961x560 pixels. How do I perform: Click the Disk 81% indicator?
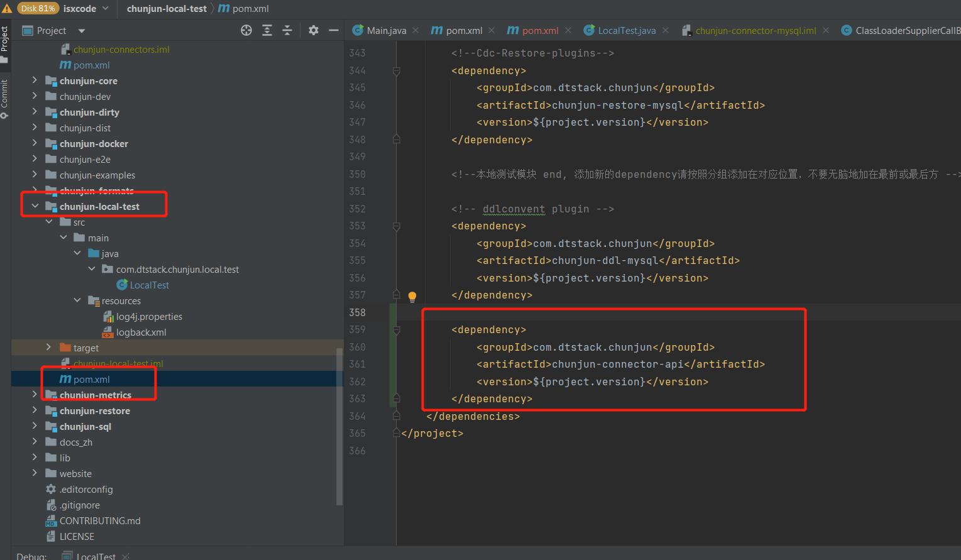coord(37,8)
